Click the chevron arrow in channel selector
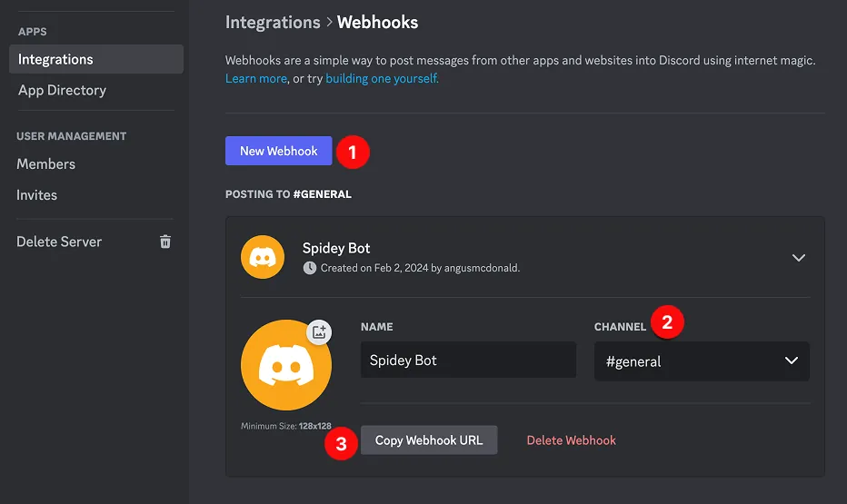Screen dimensions: 847x504 tap(792, 361)
